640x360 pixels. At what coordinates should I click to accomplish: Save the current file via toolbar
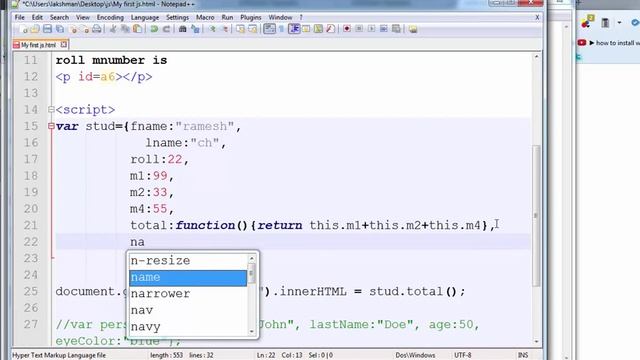47,29
